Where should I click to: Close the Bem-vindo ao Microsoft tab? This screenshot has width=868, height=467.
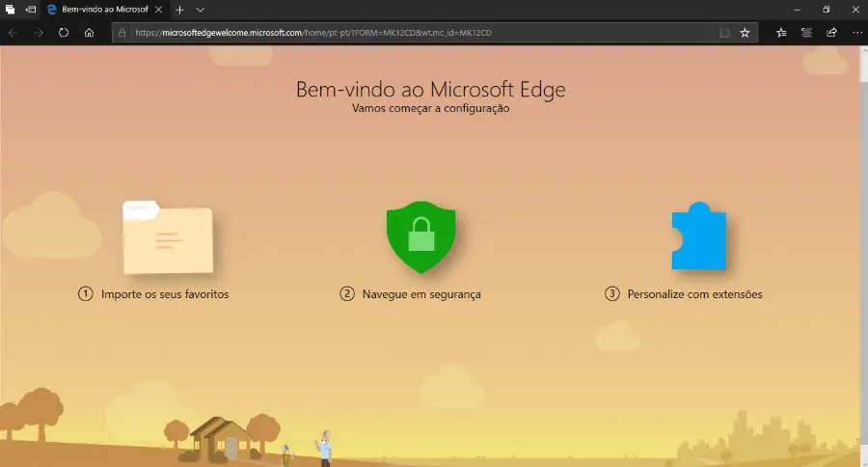159,10
